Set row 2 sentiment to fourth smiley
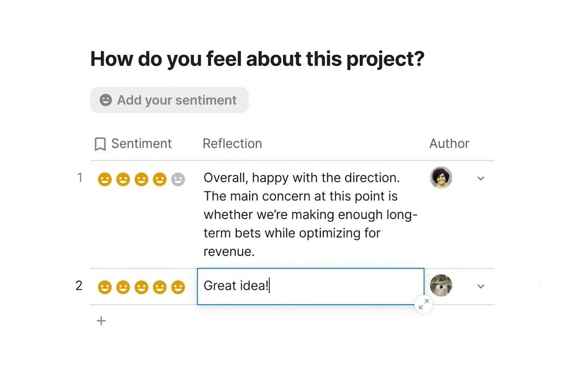The height and width of the screenshot is (368, 588). pos(160,287)
